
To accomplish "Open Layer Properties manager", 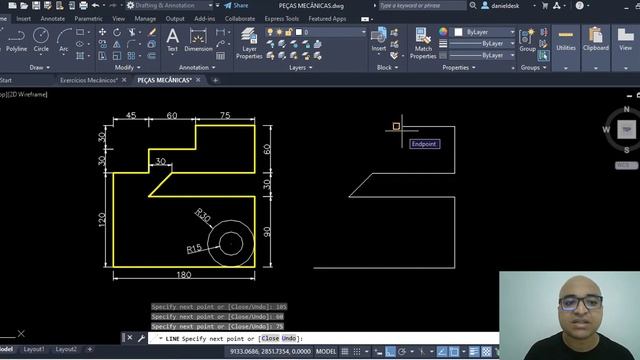I will (249, 43).
